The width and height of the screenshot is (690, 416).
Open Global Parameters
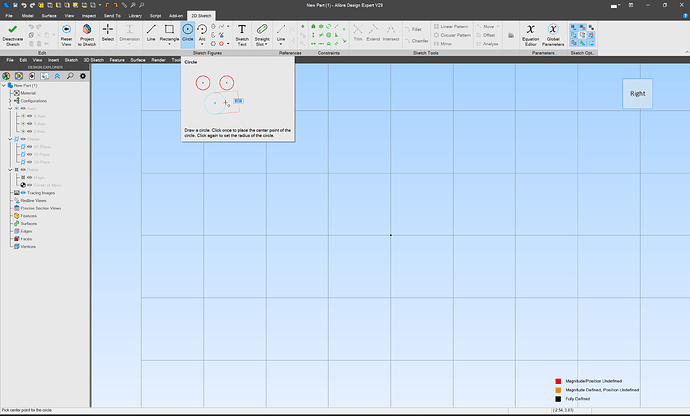click(553, 35)
